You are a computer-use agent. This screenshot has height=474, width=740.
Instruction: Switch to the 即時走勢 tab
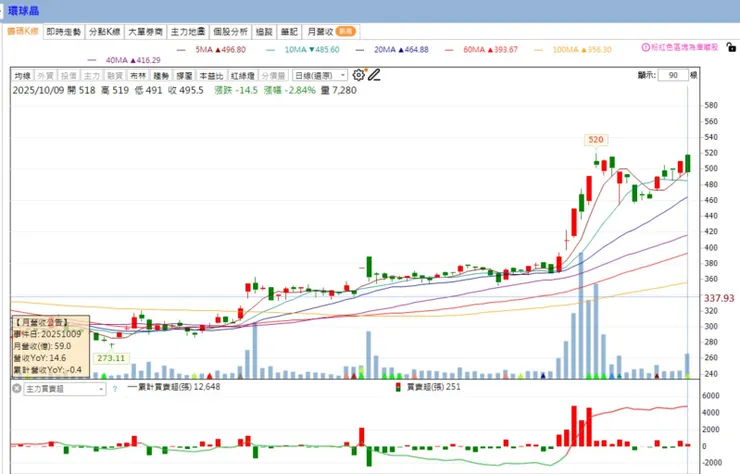(x=64, y=32)
